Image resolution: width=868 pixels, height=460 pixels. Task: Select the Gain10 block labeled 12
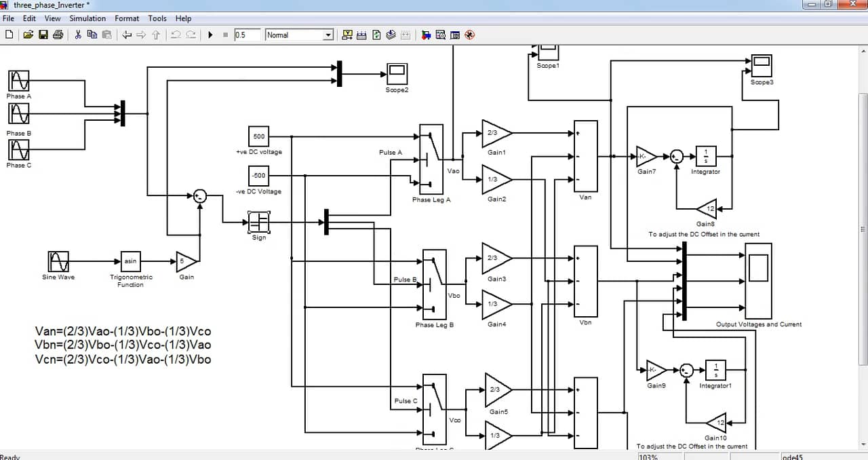pos(716,423)
